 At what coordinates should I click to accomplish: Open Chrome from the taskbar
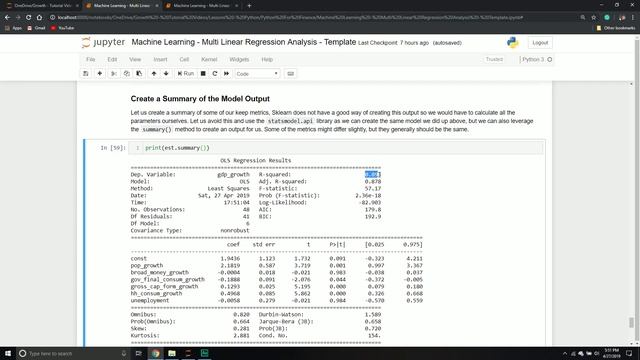tap(156, 353)
